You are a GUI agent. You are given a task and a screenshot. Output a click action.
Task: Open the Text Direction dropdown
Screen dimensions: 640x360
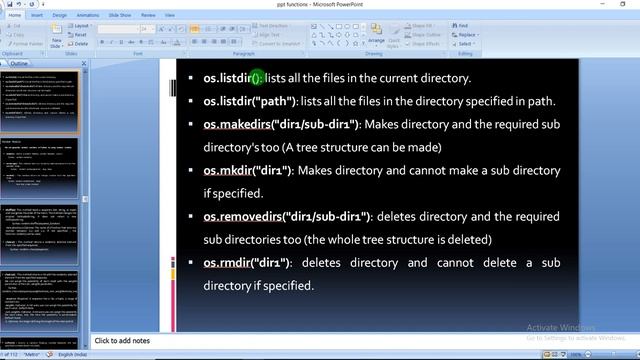(x=271, y=26)
